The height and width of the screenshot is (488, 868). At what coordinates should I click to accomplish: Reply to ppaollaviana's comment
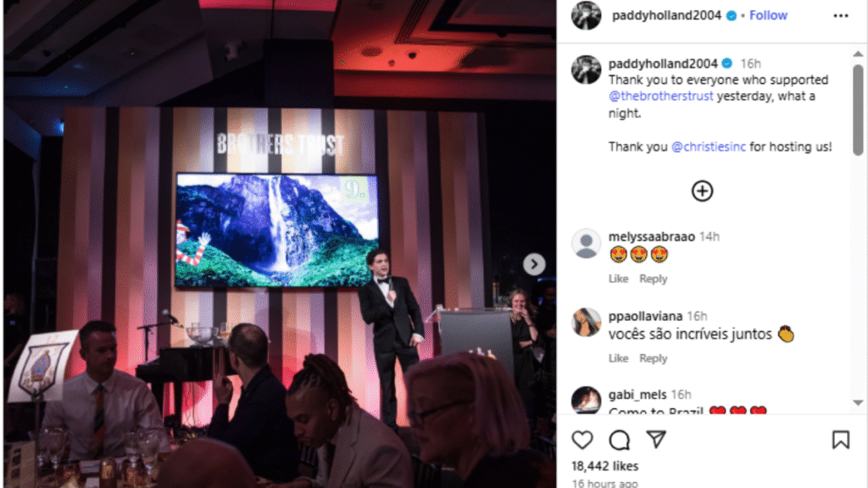pos(654,358)
